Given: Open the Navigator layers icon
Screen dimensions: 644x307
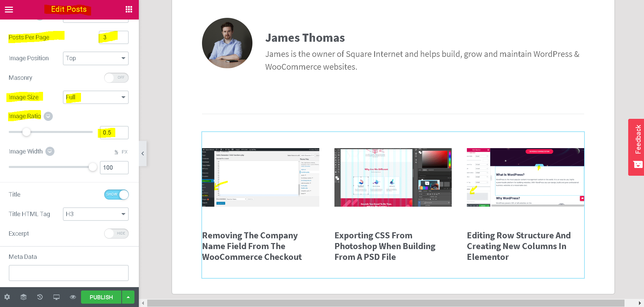Looking at the screenshot, I should tap(23, 297).
